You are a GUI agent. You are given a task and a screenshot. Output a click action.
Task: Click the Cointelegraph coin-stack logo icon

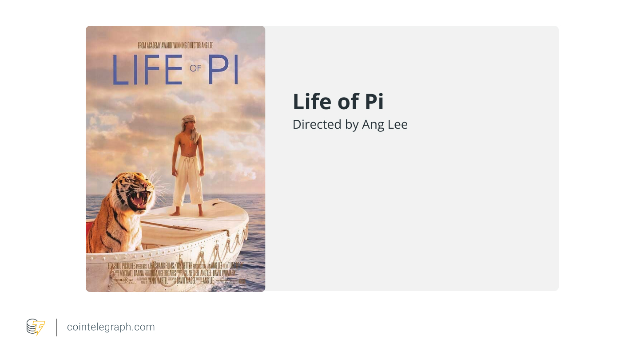36,327
